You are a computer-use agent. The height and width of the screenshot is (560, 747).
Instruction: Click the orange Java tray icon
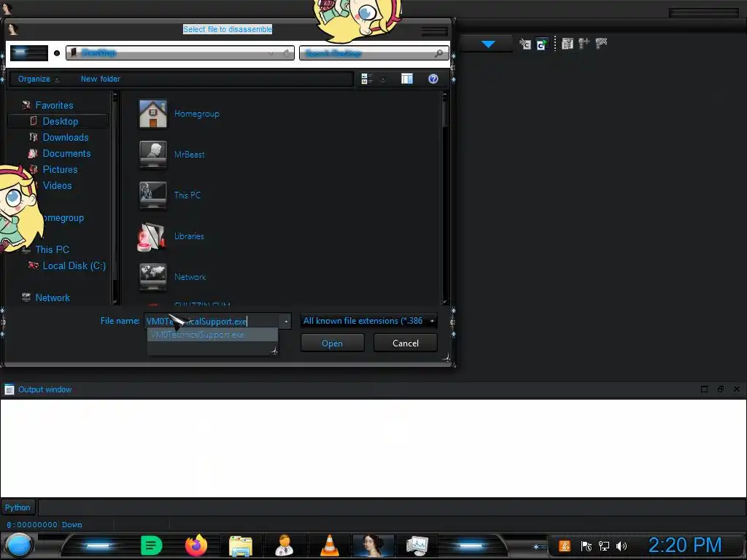coord(565,546)
